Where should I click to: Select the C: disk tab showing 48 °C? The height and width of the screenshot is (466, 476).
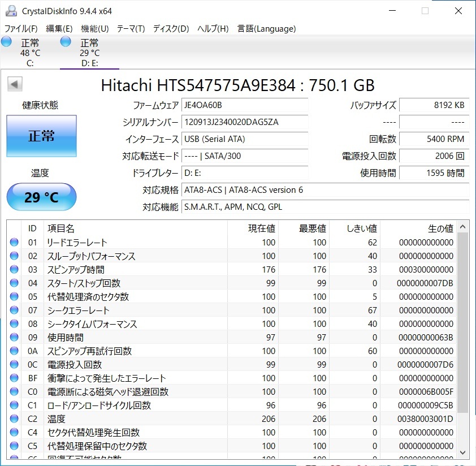[x=30, y=52]
